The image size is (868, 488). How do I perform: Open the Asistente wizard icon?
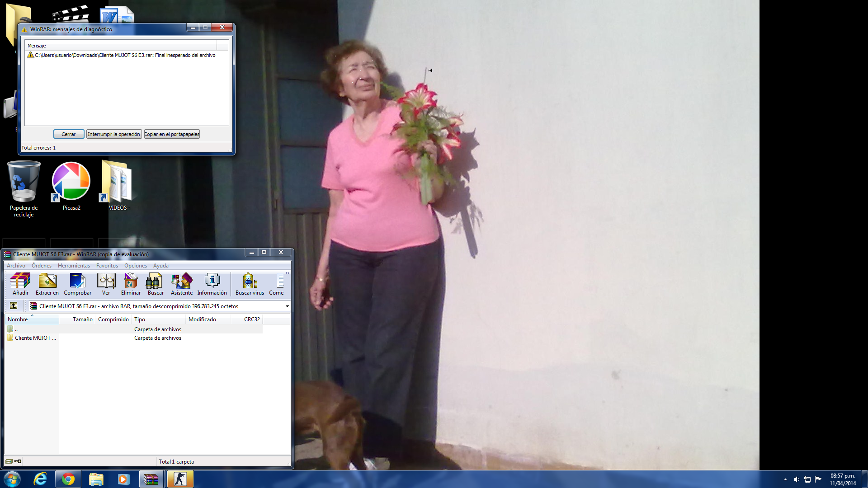181,284
